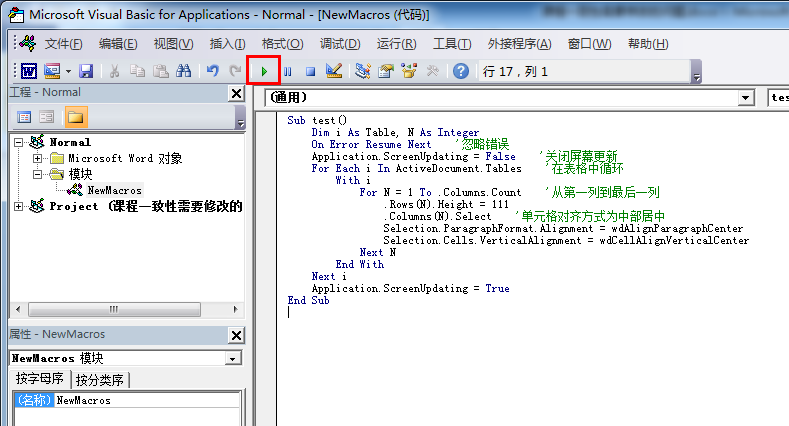The image size is (789, 426).
Task: Undo last edit arrow
Action: click(x=212, y=71)
